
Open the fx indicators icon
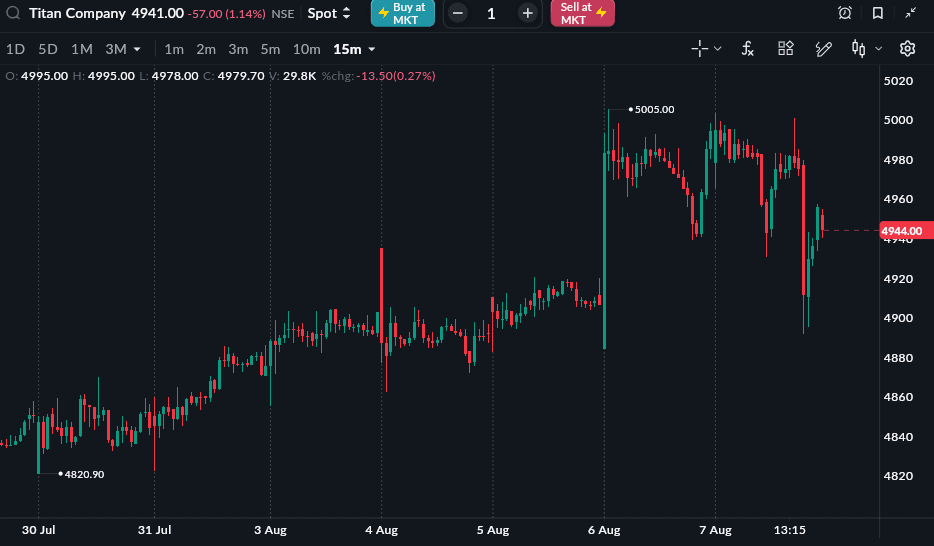(748, 49)
